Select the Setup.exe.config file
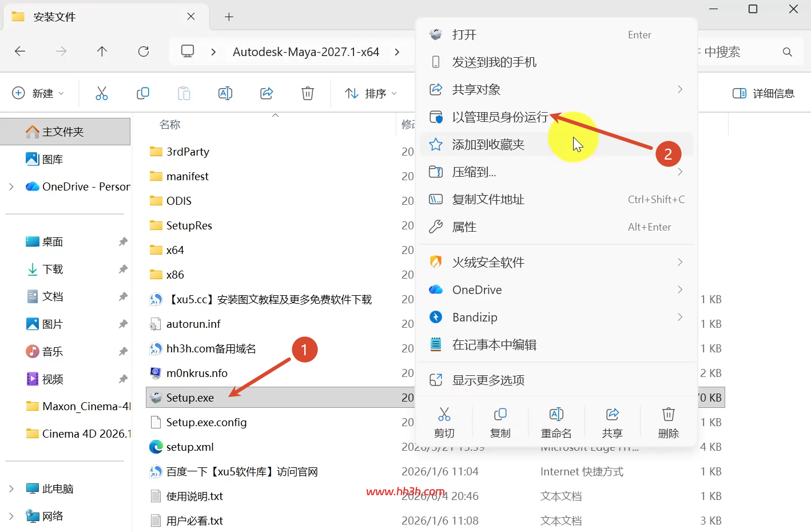 point(198,422)
